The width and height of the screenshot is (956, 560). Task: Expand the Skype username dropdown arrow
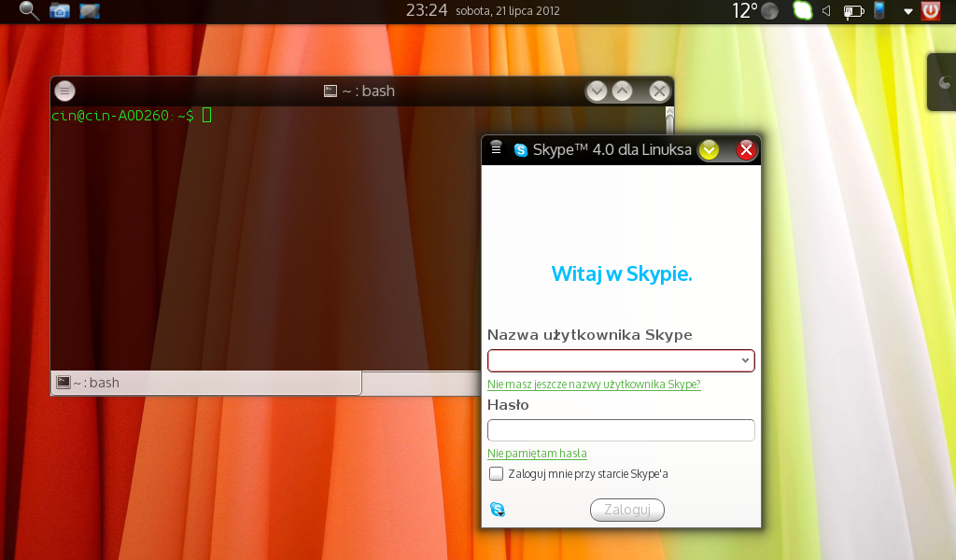coord(745,361)
